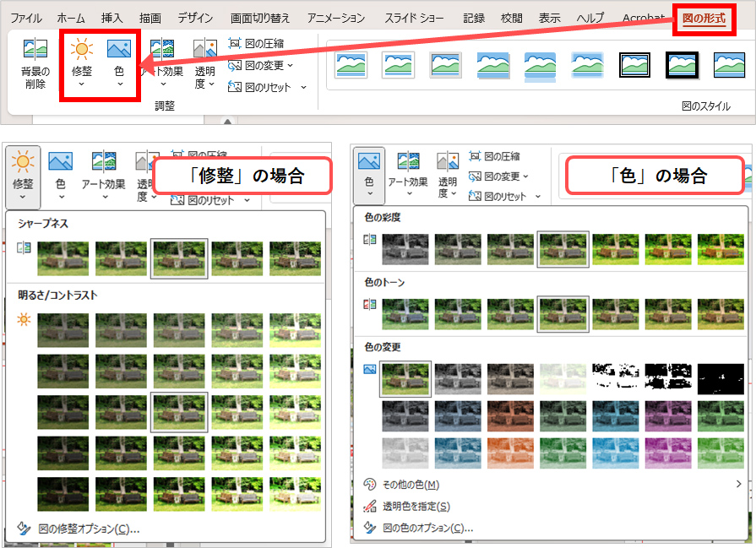Click 透明度 in the lower-right panel
Screen dimensions: 756x548
tap(447, 176)
